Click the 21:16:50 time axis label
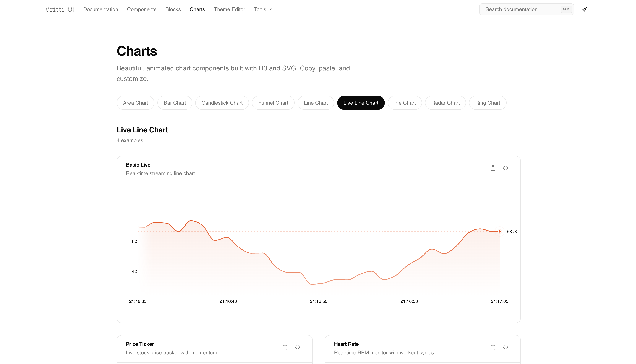 319,301
